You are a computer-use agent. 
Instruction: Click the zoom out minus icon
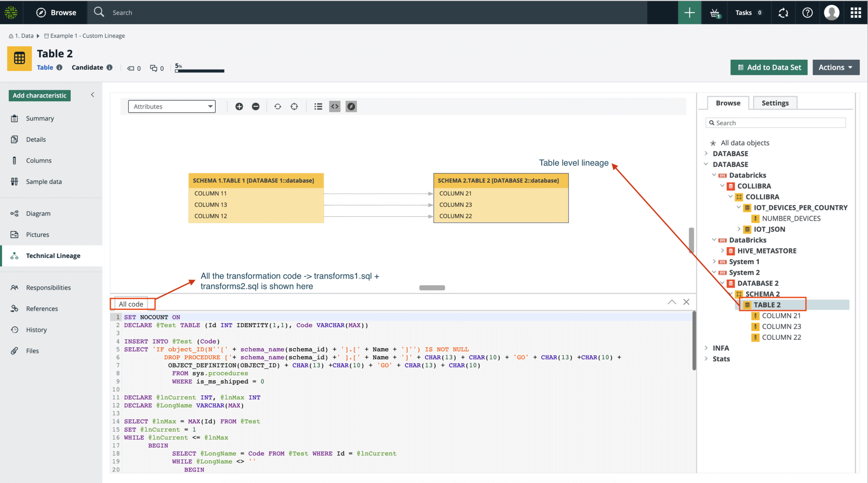(x=256, y=106)
